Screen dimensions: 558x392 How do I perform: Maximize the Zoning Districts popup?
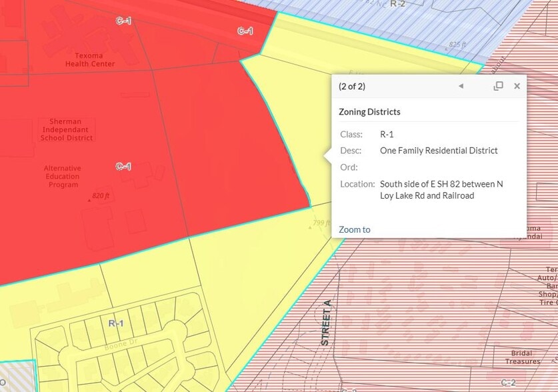[x=498, y=86]
